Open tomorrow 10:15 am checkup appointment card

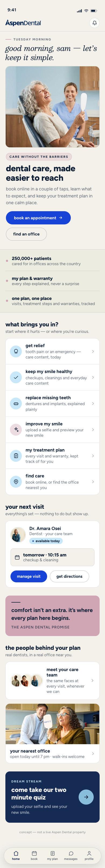click(x=52, y=557)
